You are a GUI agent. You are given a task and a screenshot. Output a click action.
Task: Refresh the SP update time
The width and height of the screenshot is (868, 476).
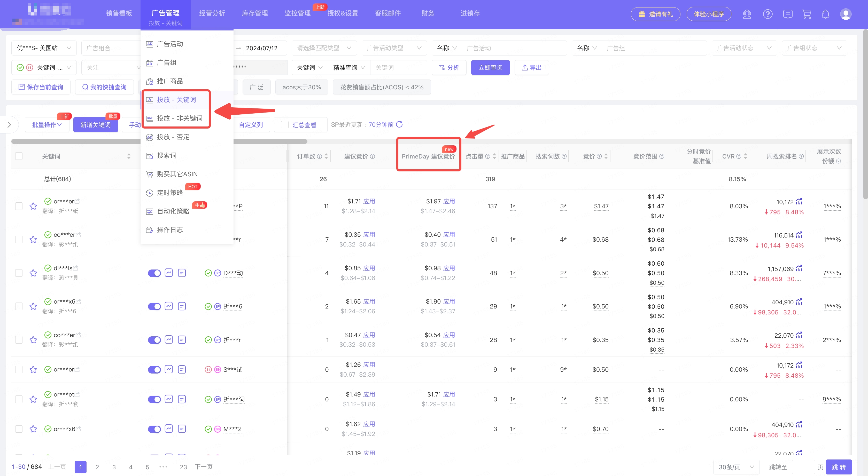pyautogui.click(x=399, y=125)
